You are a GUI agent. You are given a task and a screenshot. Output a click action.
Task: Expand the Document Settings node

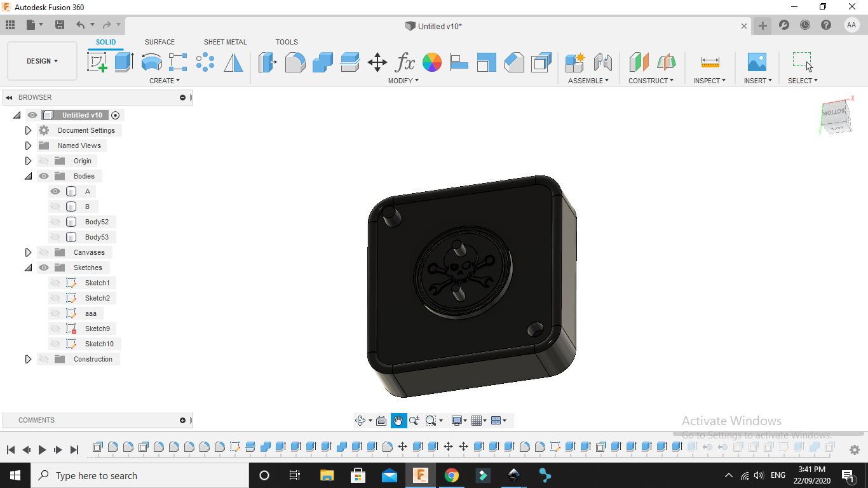tap(28, 130)
